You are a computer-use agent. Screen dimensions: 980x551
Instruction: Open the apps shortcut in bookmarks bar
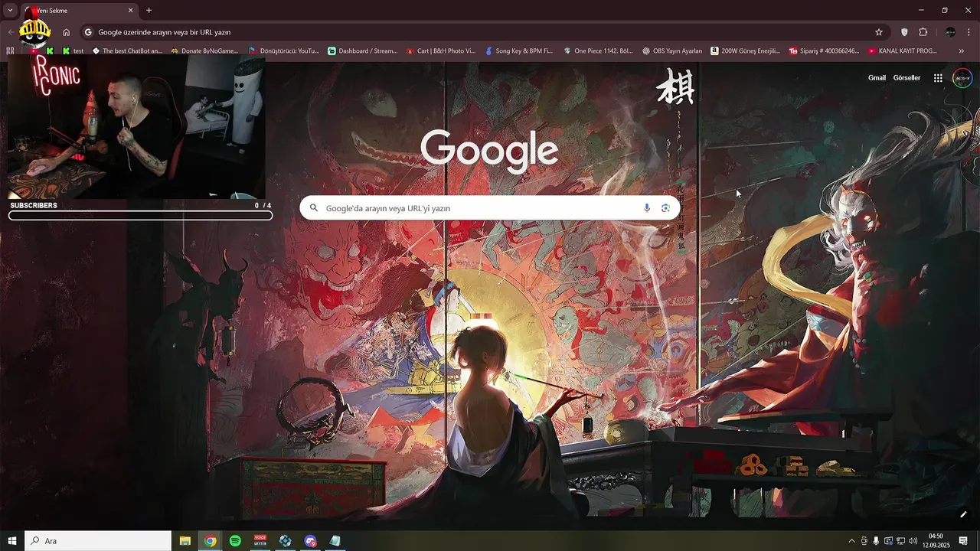[10, 51]
